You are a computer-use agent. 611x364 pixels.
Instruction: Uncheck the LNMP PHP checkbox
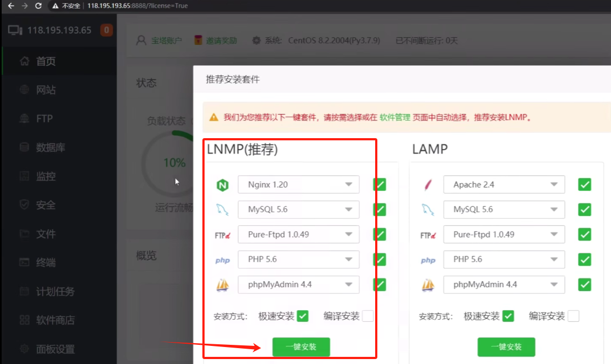[x=380, y=259]
